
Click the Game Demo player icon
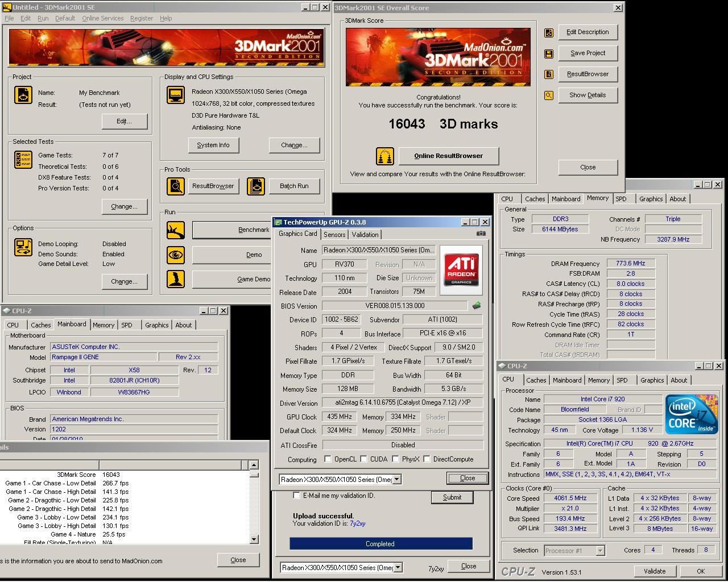(176, 279)
